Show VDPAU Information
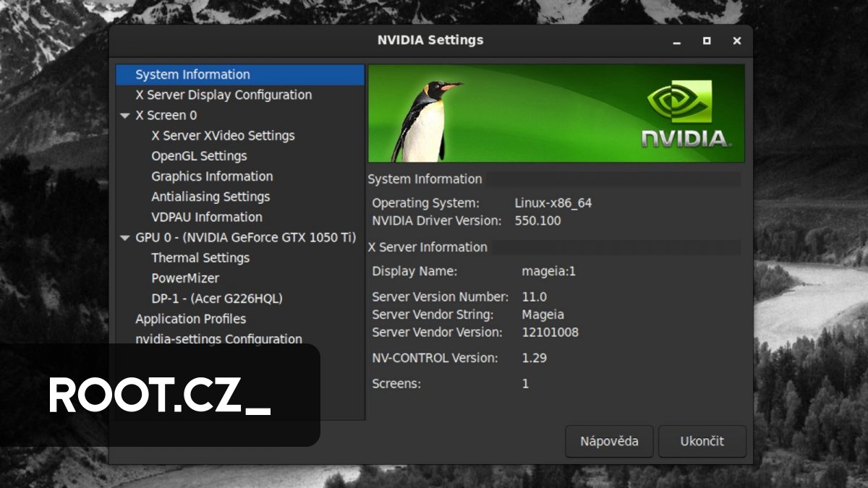868x488 pixels. point(206,217)
